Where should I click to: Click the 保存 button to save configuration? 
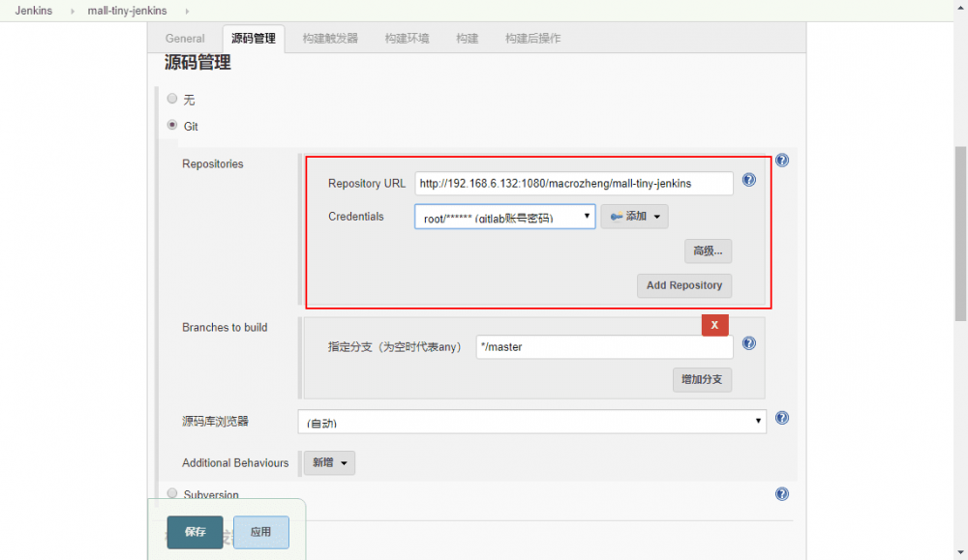(194, 532)
